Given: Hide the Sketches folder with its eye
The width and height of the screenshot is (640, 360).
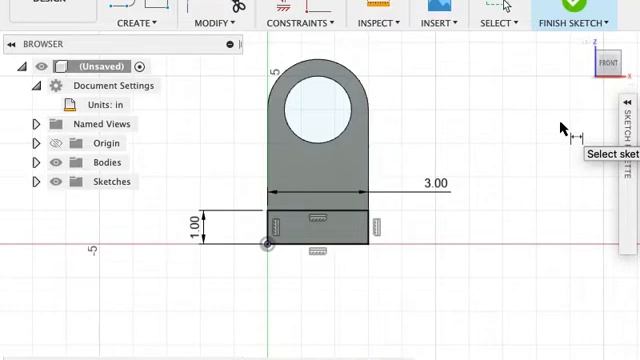Looking at the screenshot, I should click(x=56, y=182).
